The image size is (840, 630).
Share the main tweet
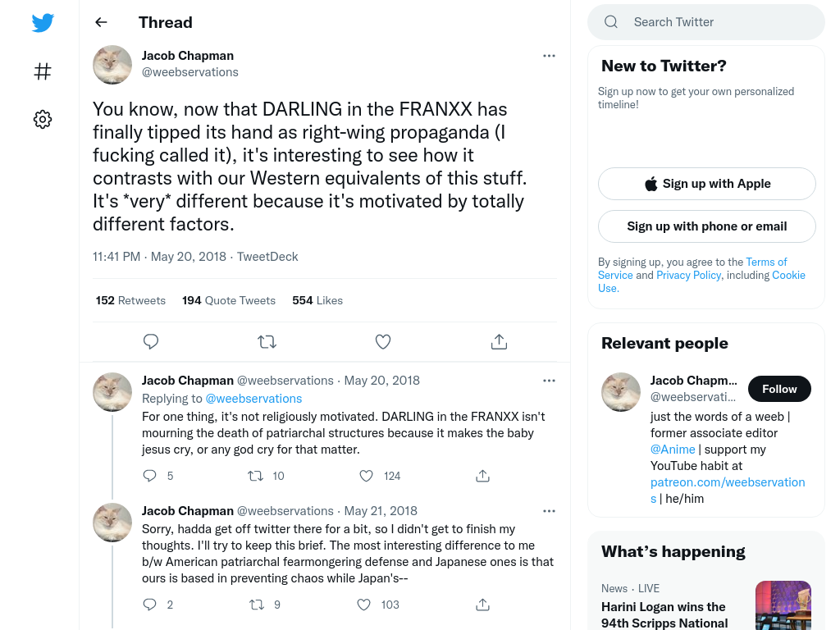tap(499, 341)
